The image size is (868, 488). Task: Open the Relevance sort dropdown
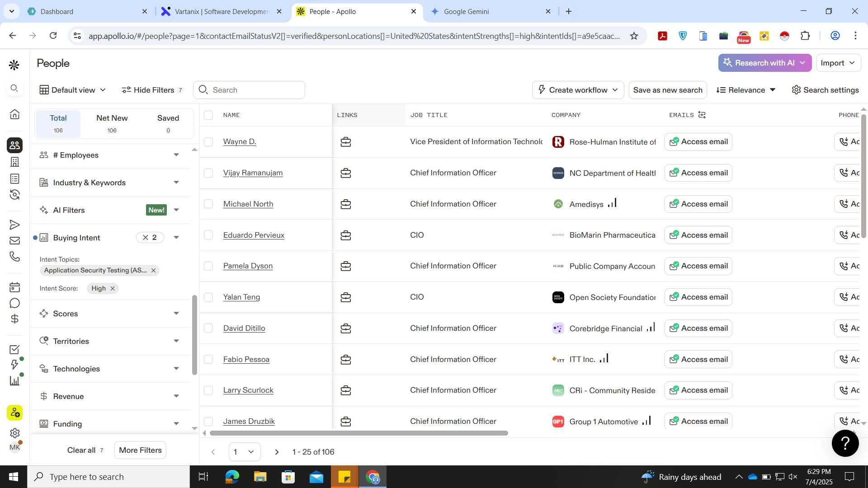click(x=746, y=90)
